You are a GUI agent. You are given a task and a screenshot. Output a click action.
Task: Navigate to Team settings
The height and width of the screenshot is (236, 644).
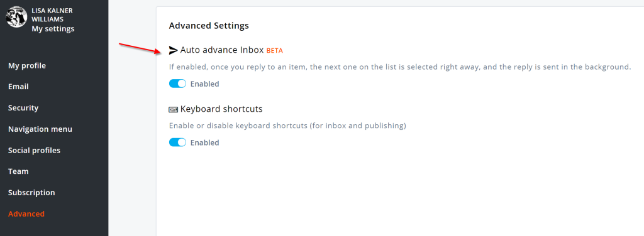tap(17, 171)
